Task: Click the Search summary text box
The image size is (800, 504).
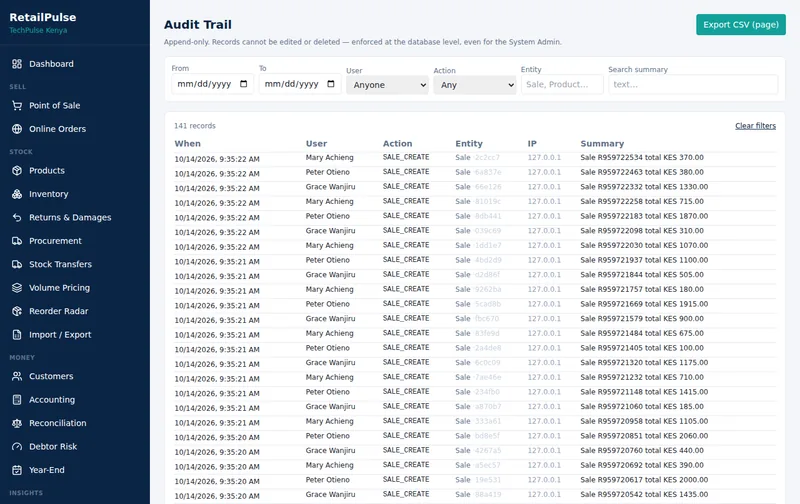Action: (693, 85)
